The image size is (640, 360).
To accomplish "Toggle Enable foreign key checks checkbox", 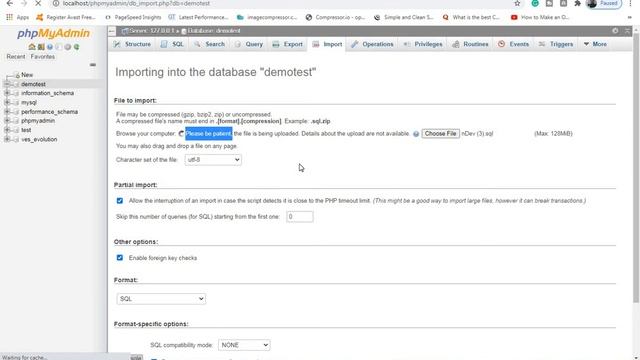I will [x=120, y=258].
